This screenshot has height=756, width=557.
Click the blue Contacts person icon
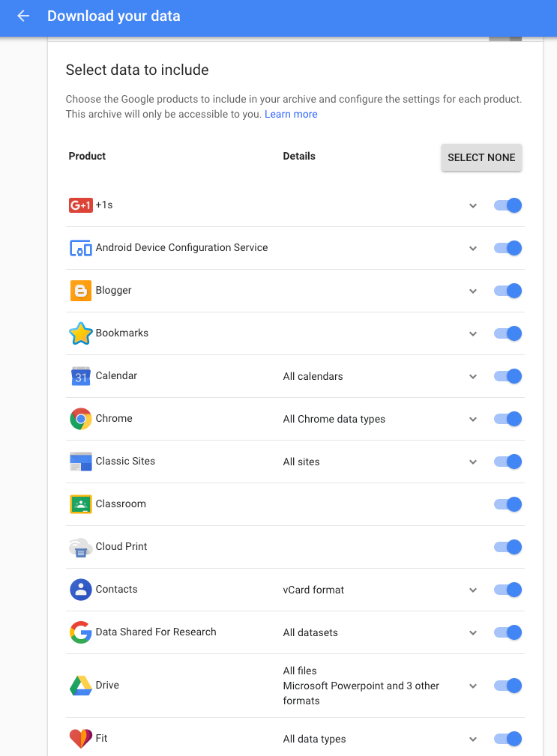point(80,590)
